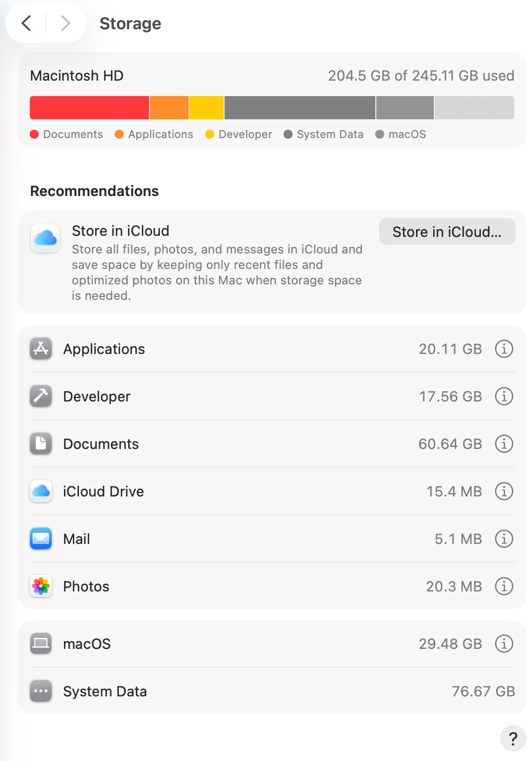
Task: Click the red Documents bar segment
Action: point(89,108)
